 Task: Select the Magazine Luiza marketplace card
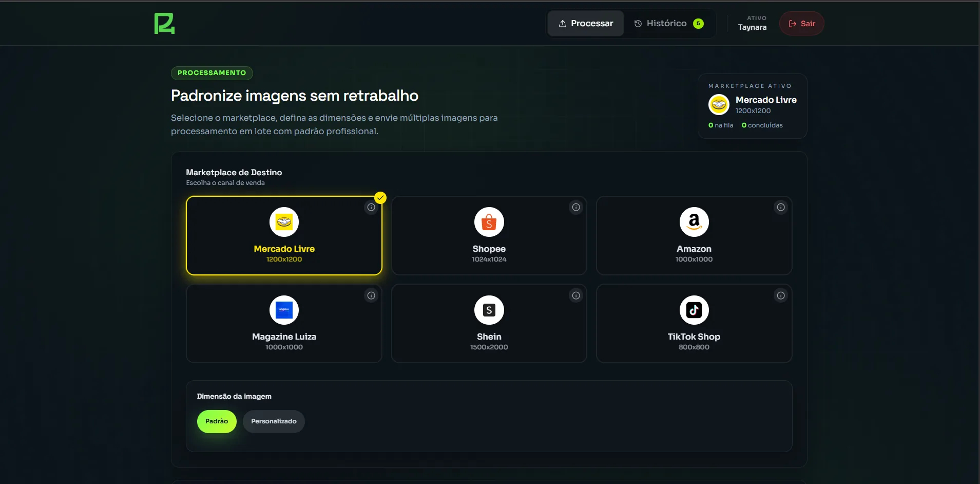pyautogui.click(x=284, y=324)
